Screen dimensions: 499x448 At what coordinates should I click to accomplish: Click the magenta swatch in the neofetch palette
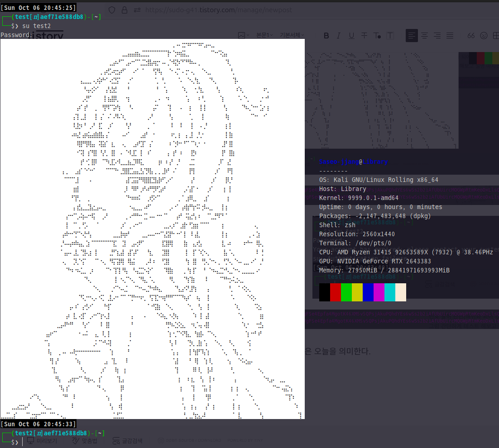coord(379,292)
